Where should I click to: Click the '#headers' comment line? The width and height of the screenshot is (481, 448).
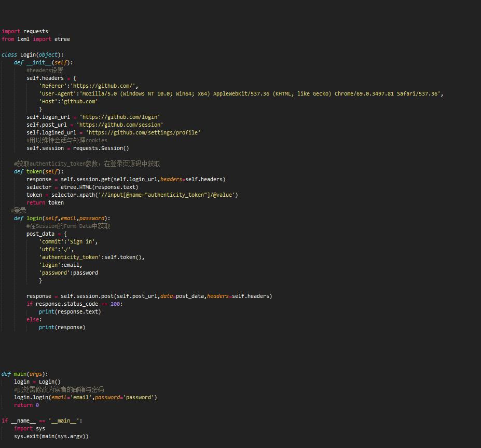(45, 70)
